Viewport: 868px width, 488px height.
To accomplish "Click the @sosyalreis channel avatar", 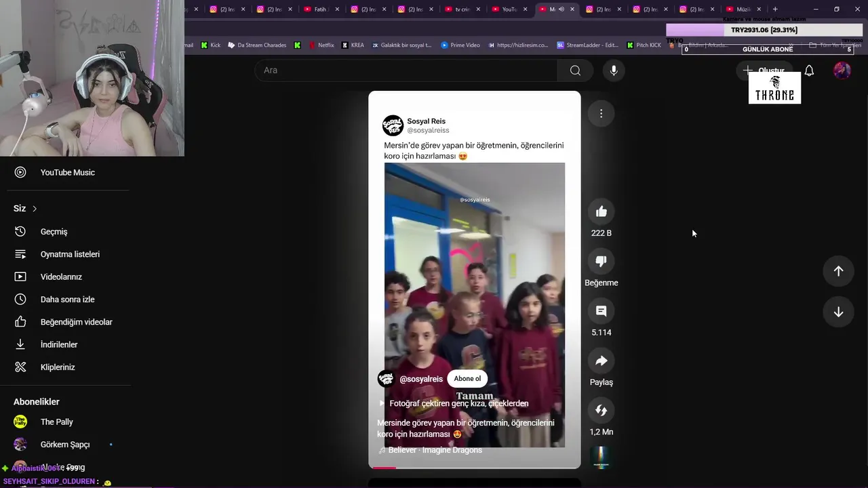I will coord(387,380).
